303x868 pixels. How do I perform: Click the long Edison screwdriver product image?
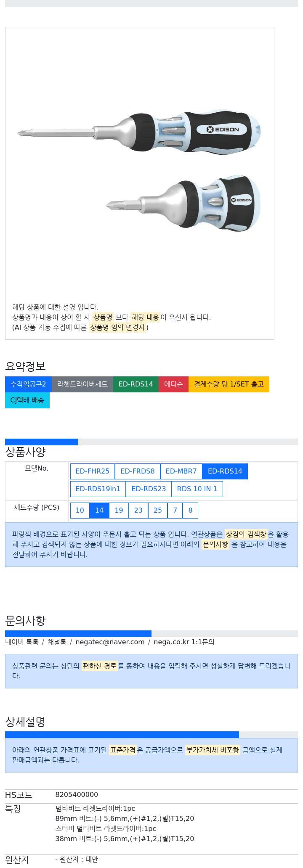click(x=139, y=132)
